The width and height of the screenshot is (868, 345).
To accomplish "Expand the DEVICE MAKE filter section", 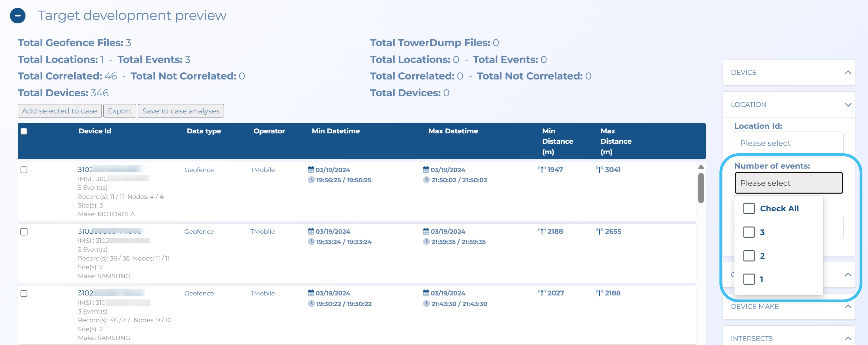I will tap(848, 307).
